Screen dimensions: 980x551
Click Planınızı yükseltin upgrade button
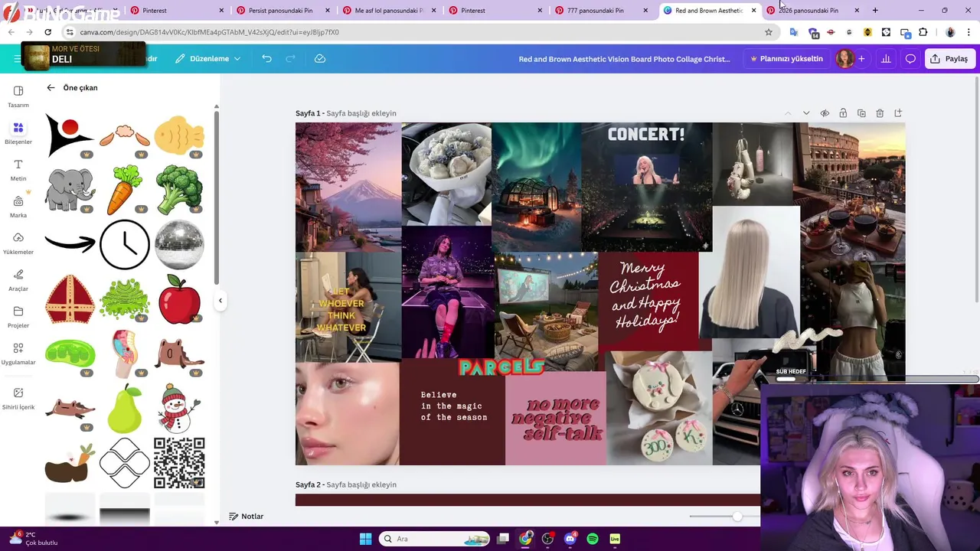[786, 59]
